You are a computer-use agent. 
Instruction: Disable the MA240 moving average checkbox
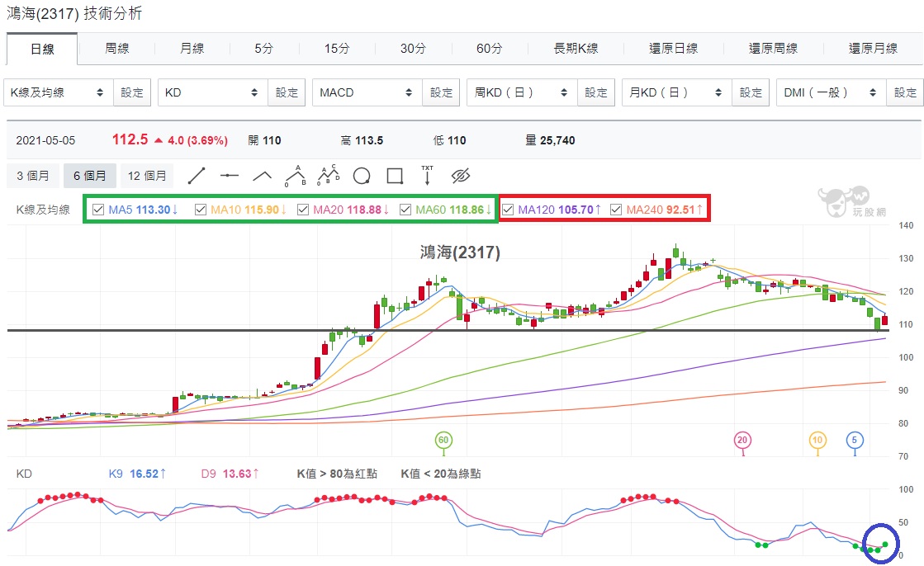click(616, 210)
